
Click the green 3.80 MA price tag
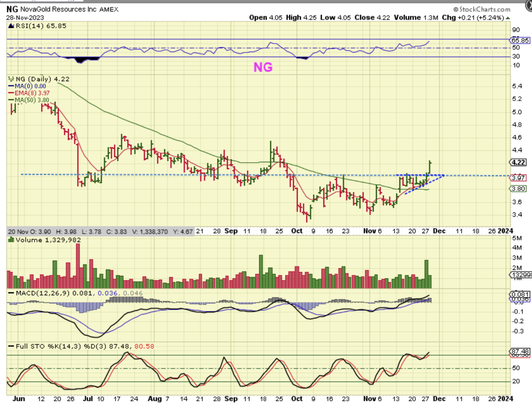[x=518, y=189]
